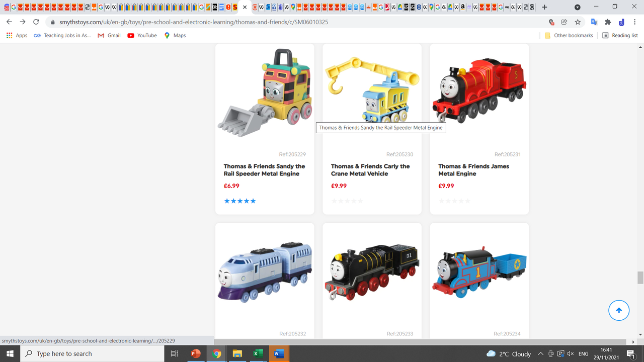Screen dimensions: 644x362
Task: Go back to the previous page
Action: [x=9, y=22]
